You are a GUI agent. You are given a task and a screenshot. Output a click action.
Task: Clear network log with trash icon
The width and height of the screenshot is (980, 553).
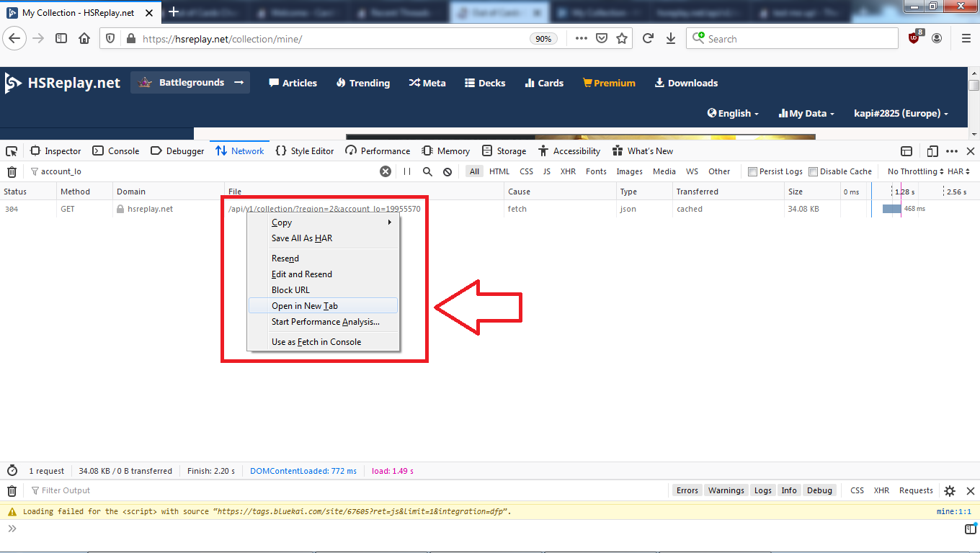point(12,171)
